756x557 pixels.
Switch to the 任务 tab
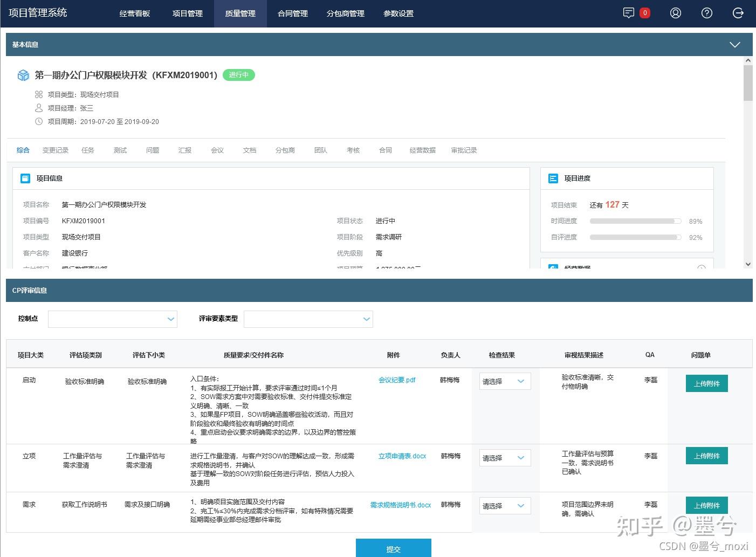point(88,150)
